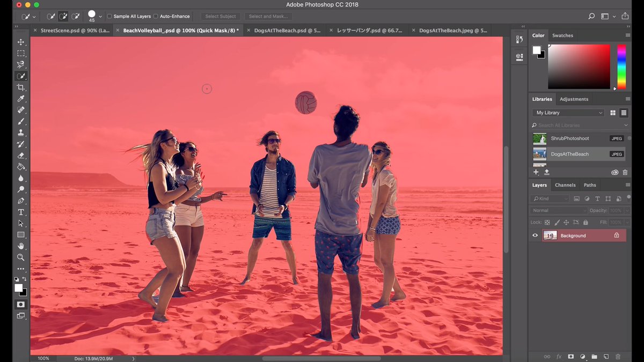Activate the Eyedropper tool
The width and height of the screenshot is (644, 362).
[21, 99]
